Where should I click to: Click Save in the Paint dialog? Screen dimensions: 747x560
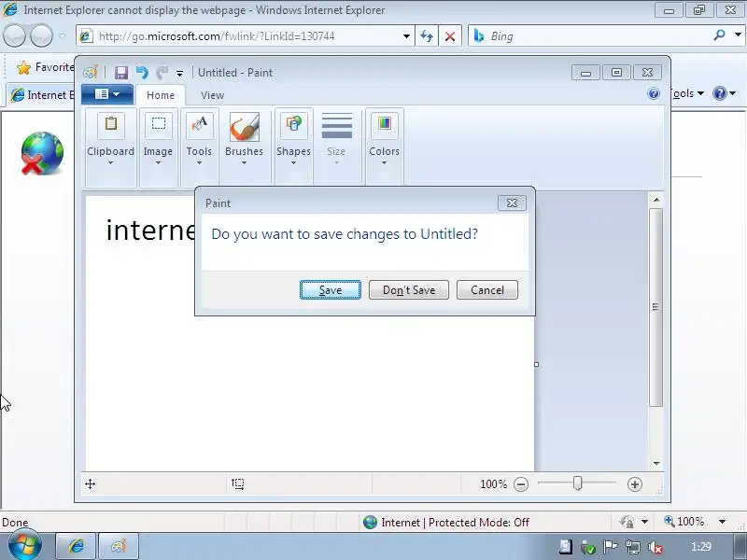(331, 290)
